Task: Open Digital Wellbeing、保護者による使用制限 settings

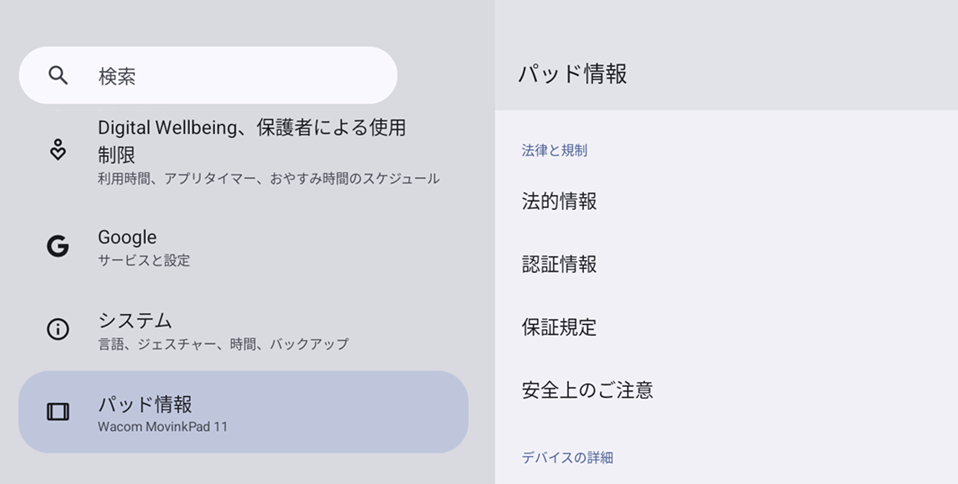Action: click(243, 153)
